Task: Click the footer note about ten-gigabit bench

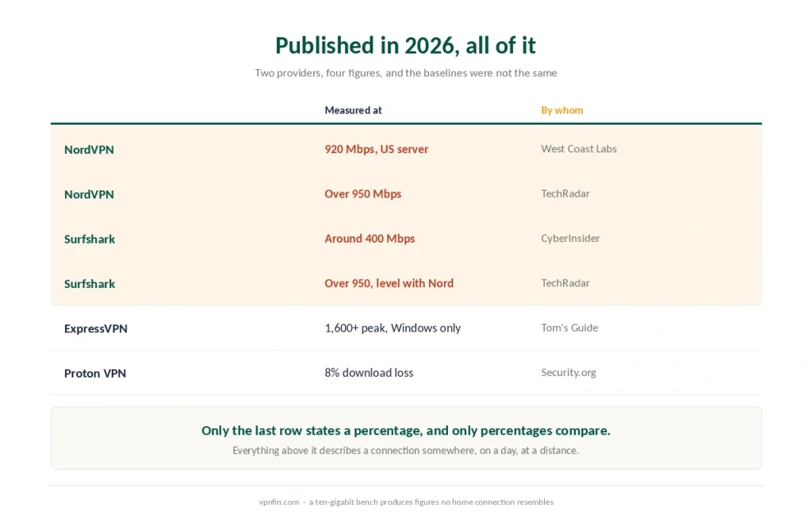Action: click(431, 502)
